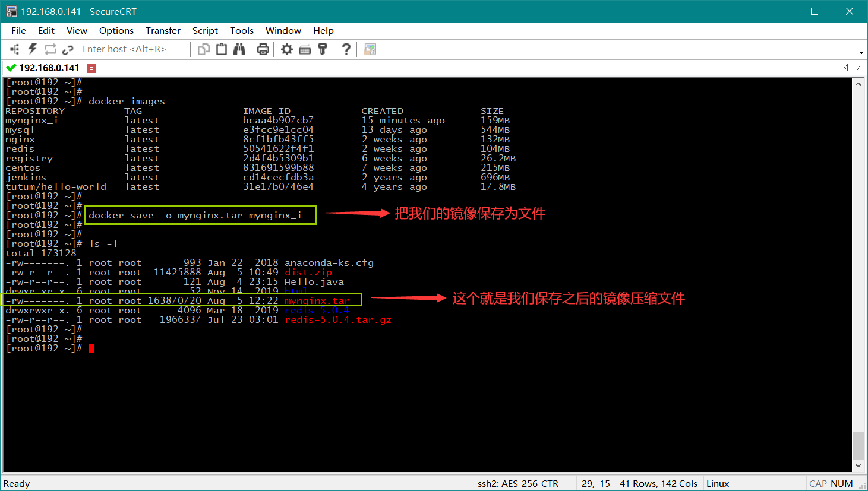This screenshot has width=868, height=491.
Task: Click the Print icon
Action: [x=263, y=49]
